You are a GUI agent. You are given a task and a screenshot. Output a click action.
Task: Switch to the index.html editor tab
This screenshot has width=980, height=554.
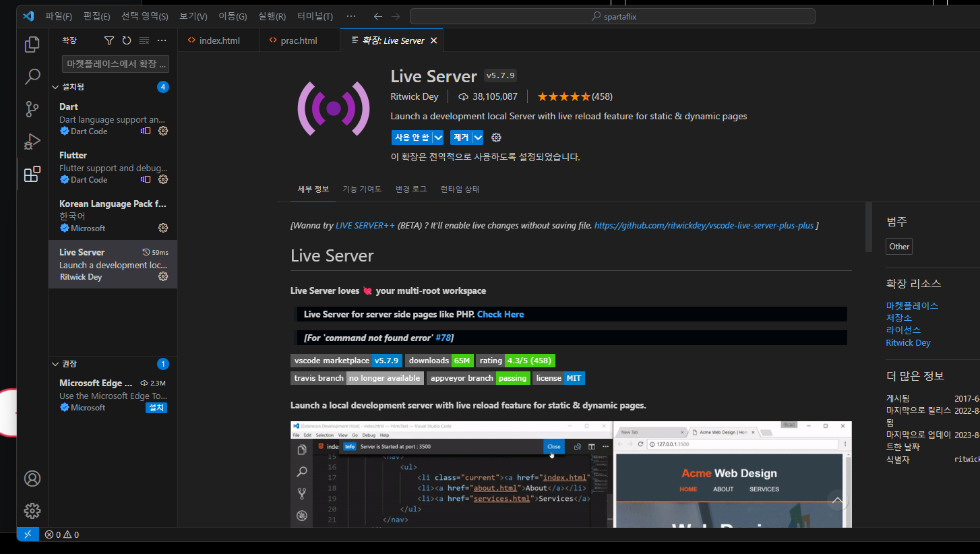[219, 40]
